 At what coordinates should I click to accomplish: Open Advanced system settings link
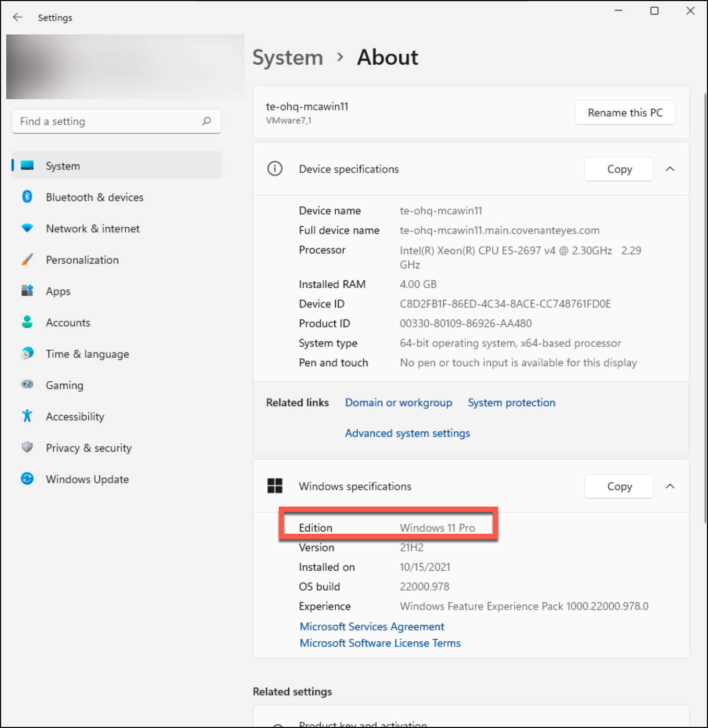pyautogui.click(x=407, y=433)
